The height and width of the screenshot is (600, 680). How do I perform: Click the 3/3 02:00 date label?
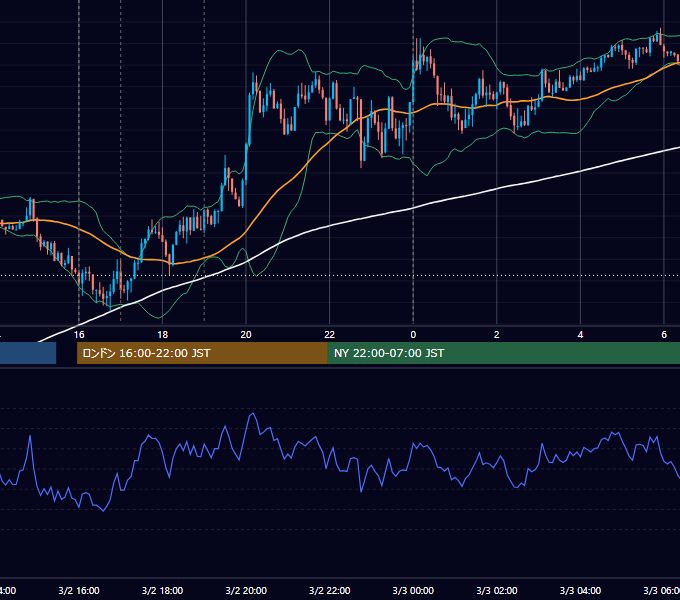point(497,590)
